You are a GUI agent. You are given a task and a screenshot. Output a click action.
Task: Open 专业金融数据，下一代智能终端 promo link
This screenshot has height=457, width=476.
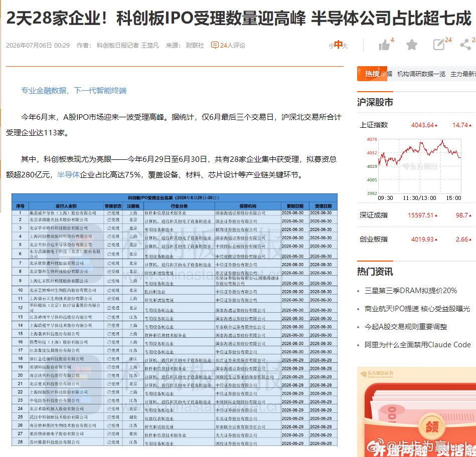point(74,90)
